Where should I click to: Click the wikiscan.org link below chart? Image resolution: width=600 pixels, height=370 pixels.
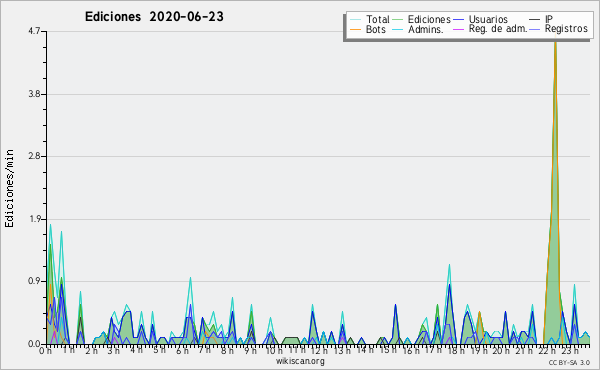pyautogui.click(x=300, y=361)
